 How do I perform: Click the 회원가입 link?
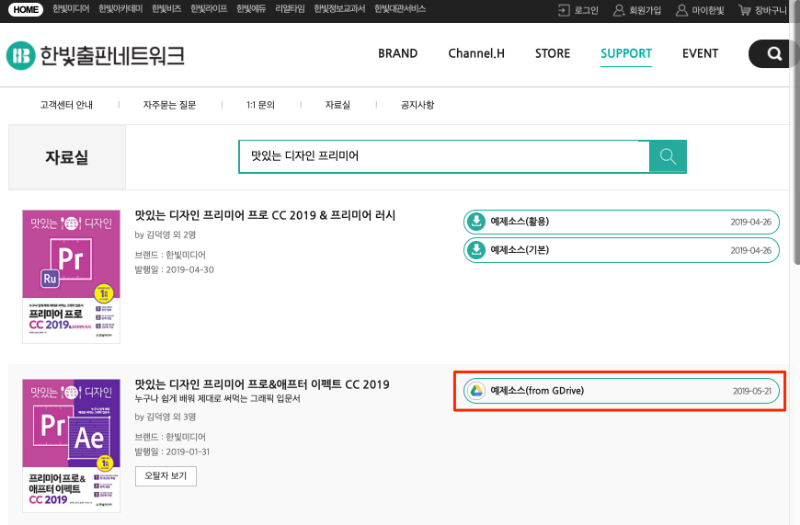(x=645, y=10)
